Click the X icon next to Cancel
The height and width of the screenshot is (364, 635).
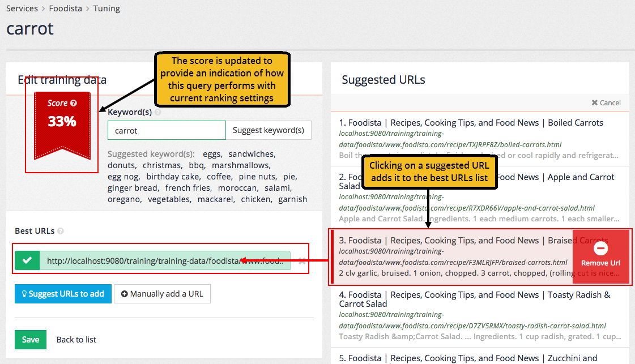(x=595, y=102)
